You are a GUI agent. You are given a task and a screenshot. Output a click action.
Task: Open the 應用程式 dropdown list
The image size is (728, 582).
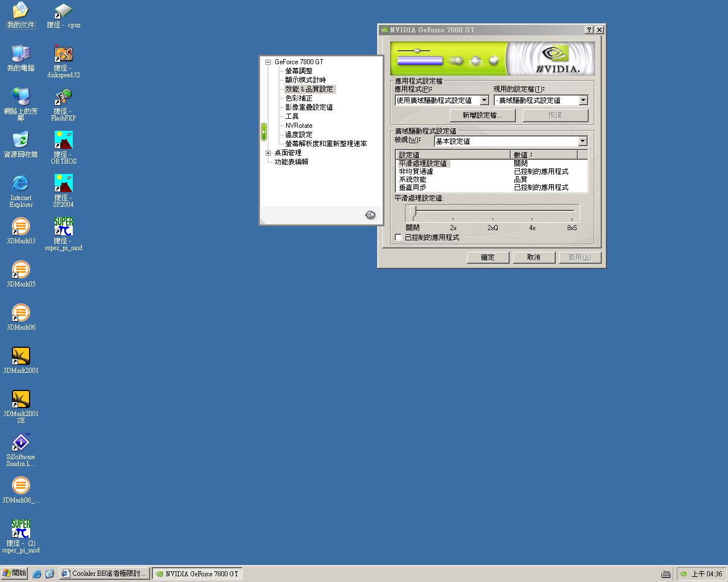point(484,100)
